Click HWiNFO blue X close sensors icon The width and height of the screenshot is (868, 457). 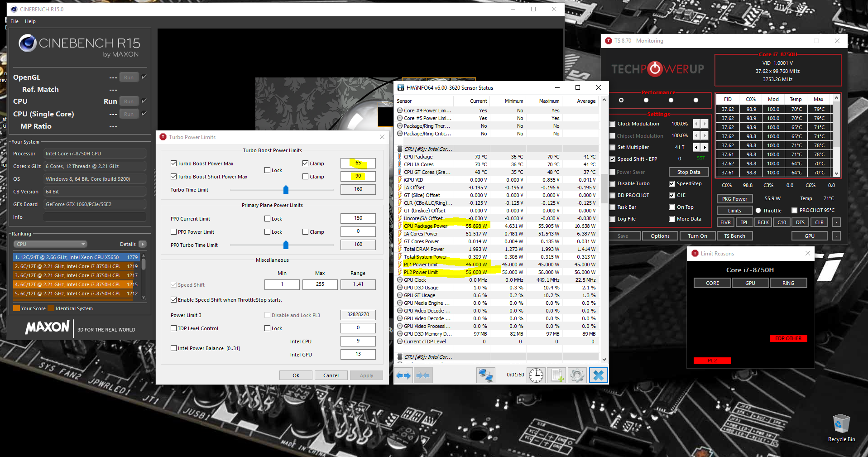pyautogui.click(x=598, y=375)
